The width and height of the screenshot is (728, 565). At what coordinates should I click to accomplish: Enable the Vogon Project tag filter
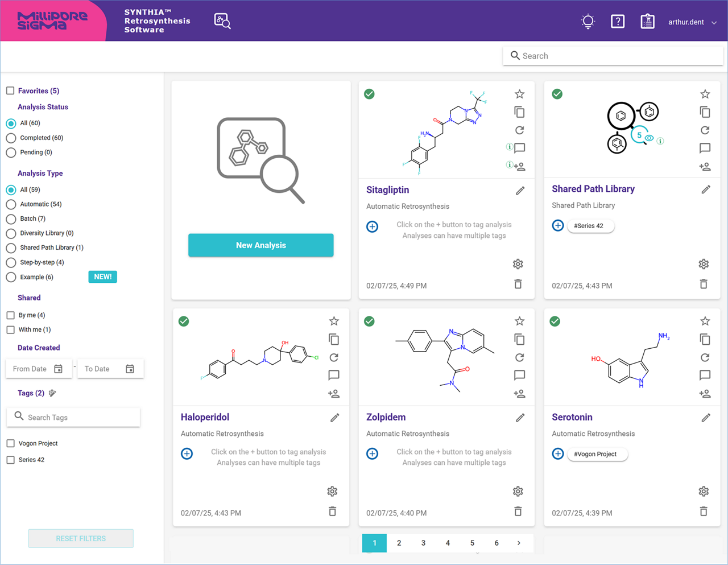[10, 443]
